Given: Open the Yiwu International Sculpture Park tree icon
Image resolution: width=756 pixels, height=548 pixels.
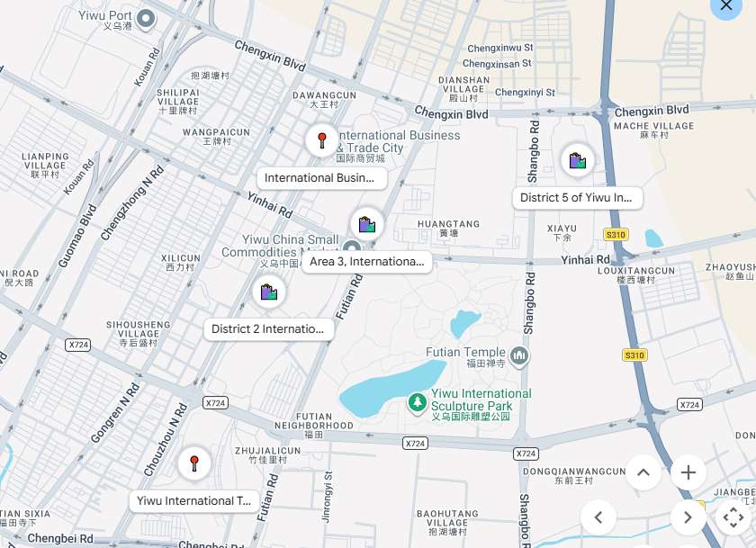Looking at the screenshot, I should [x=417, y=403].
